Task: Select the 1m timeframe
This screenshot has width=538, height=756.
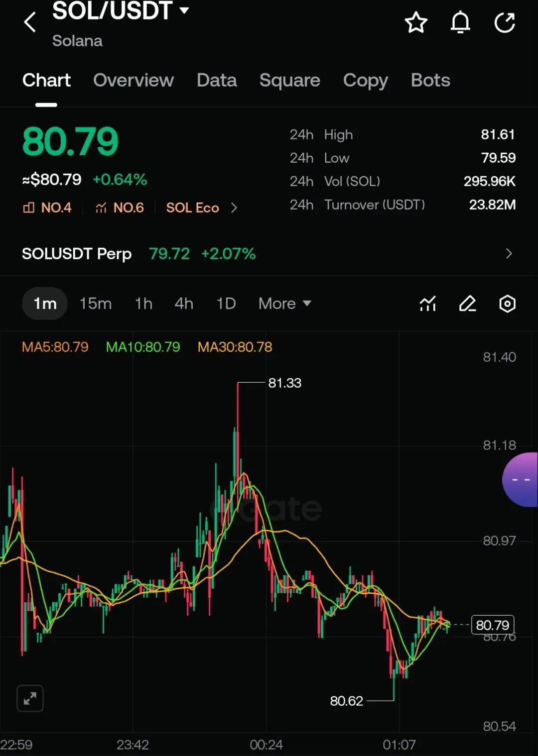Action: click(45, 304)
